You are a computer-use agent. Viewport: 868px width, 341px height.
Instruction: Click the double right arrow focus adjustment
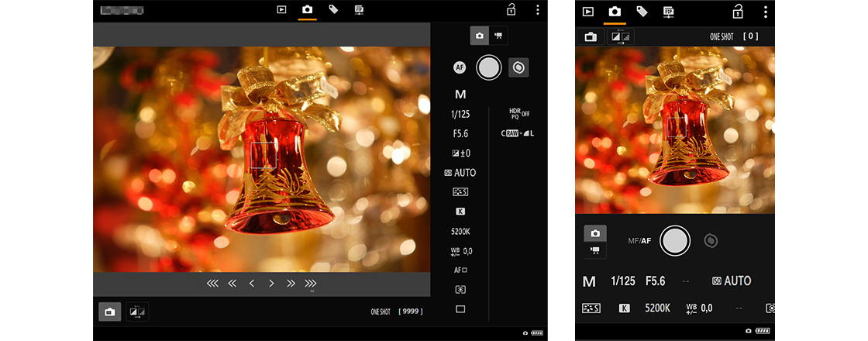pyautogui.click(x=291, y=284)
